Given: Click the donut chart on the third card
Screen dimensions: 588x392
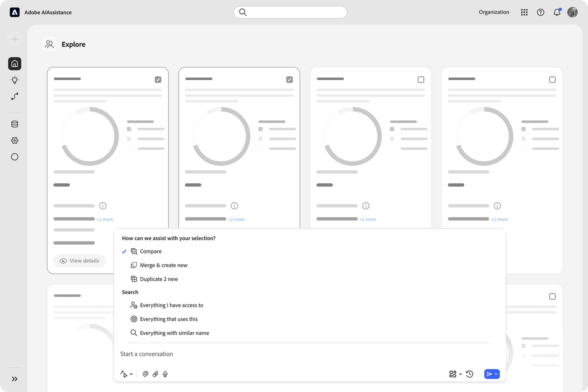Looking at the screenshot, I should click(353, 136).
